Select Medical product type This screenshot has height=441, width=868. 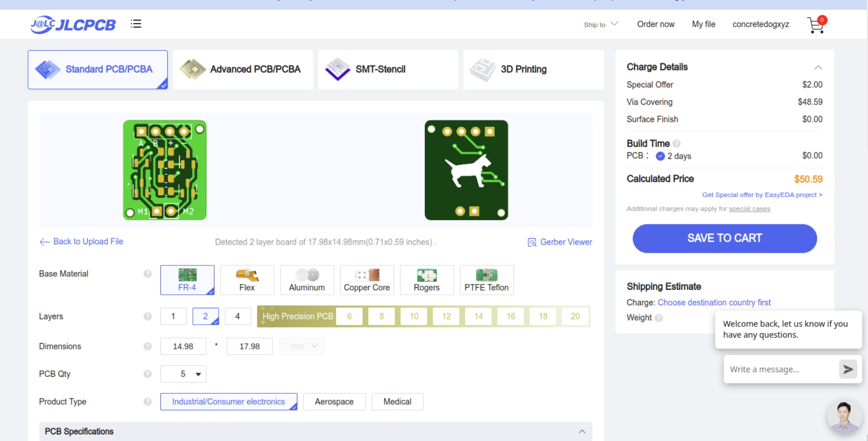point(397,402)
